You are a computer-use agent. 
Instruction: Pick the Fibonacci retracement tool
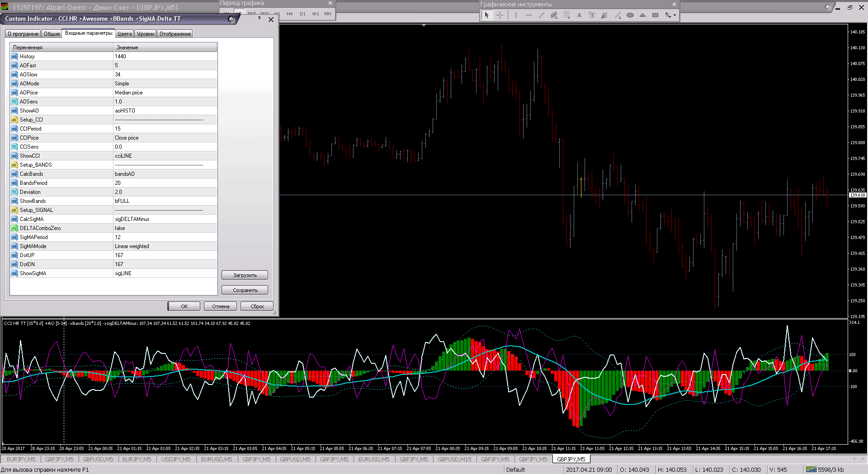(x=566, y=15)
